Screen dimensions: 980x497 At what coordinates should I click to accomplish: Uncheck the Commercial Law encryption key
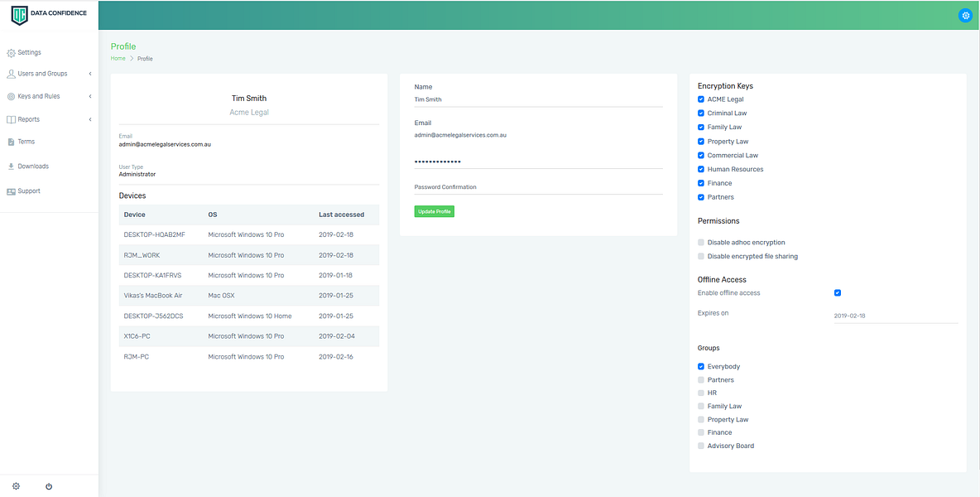coord(700,155)
